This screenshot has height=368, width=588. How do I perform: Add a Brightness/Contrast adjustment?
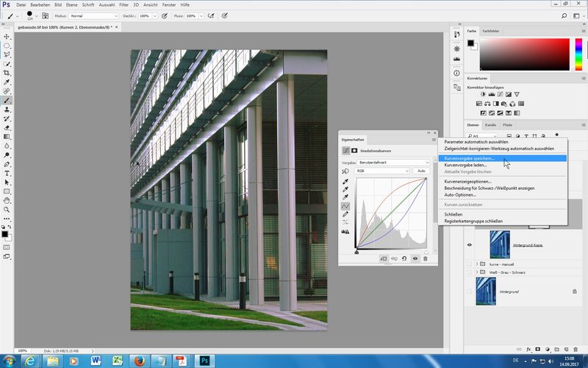coord(483,94)
